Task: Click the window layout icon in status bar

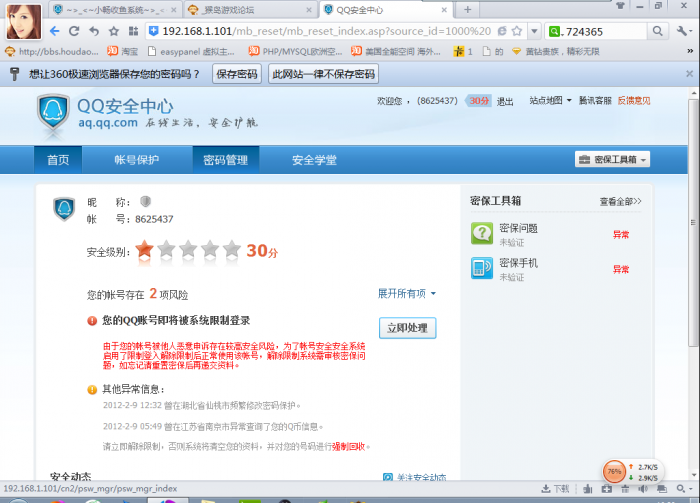Action: click(662, 489)
